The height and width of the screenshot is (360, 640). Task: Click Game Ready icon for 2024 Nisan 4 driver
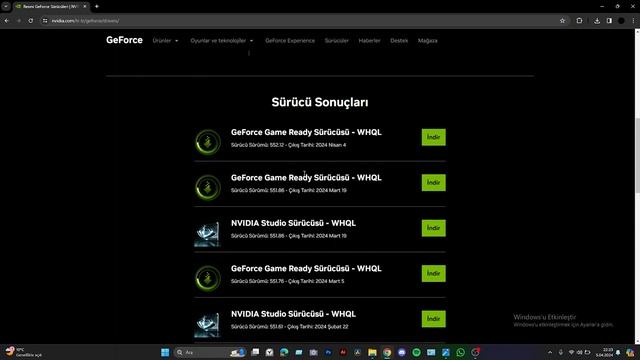tap(208, 142)
